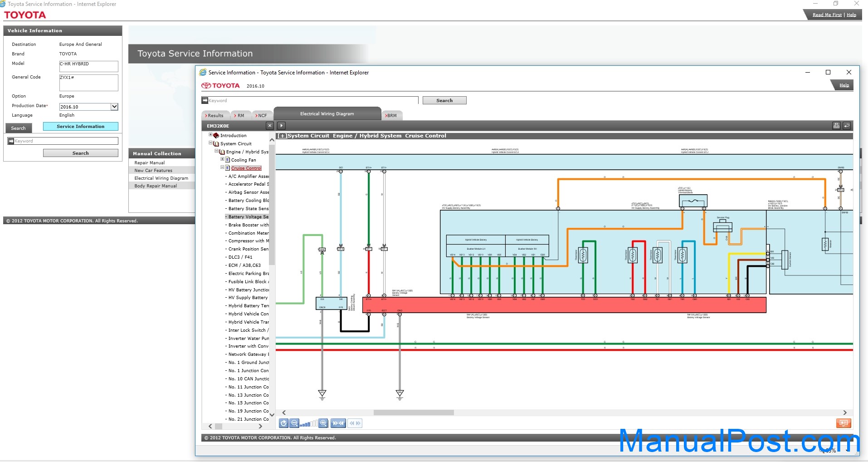
Task: Click Internet Explorer icon in Service Information title bar
Action: (203, 72)
